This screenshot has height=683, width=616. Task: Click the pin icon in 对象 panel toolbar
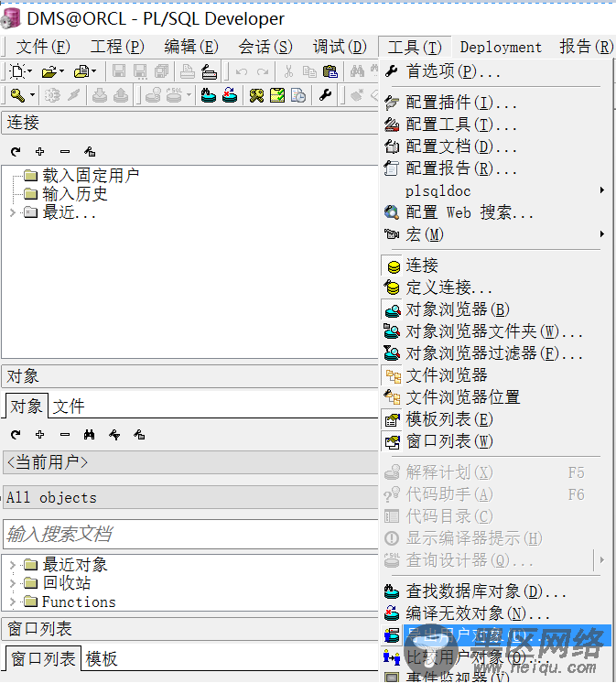pyautogui.click(x=139, y=434)
